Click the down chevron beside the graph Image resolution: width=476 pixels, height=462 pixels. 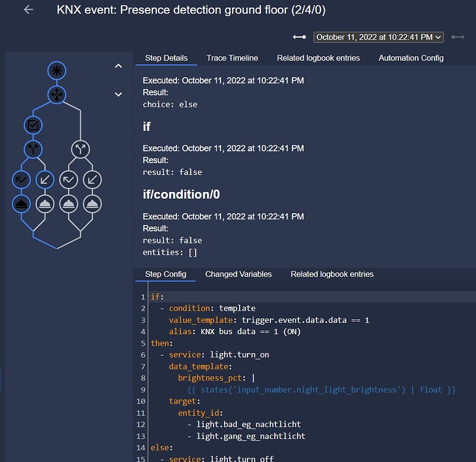click(119, 94)
